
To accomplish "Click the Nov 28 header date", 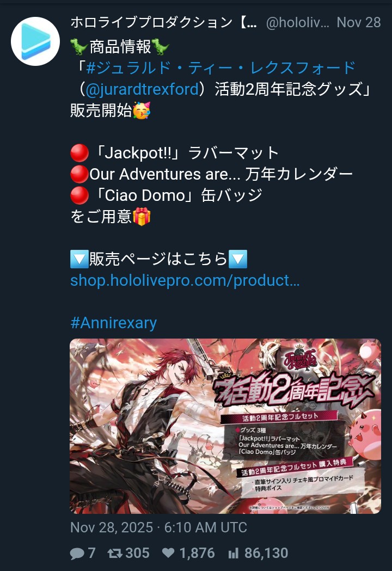I will tap(358, 22).
